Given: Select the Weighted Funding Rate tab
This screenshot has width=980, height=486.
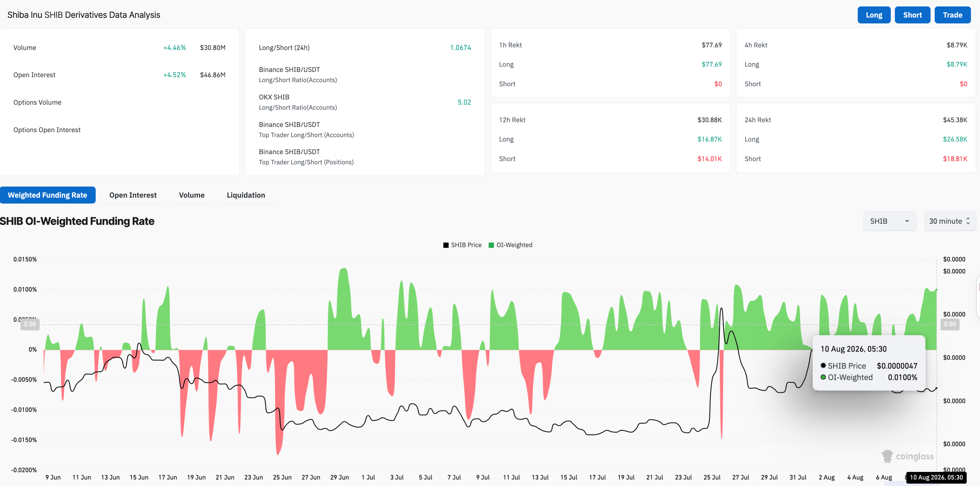Looking at the screenshot, I should pos(48,195).
